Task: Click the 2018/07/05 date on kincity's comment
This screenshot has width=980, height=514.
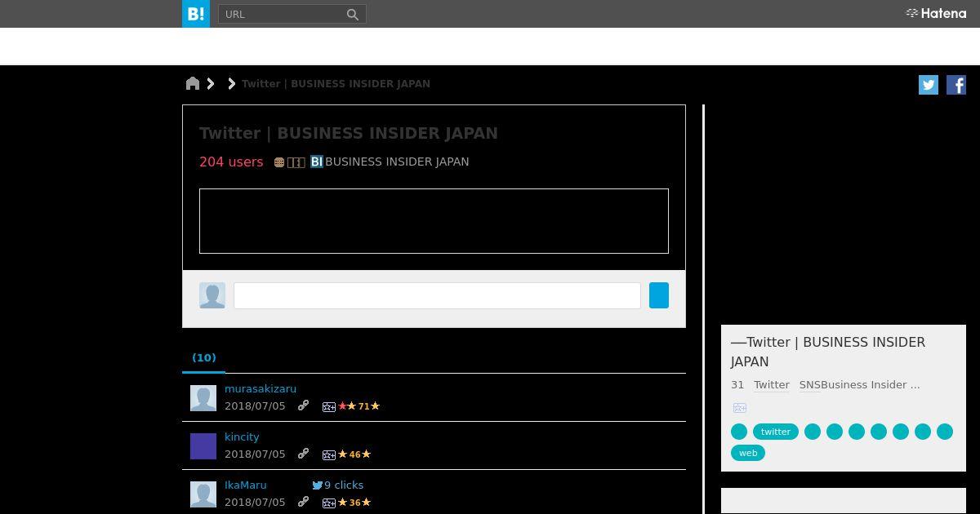Action: coord(255,454)
